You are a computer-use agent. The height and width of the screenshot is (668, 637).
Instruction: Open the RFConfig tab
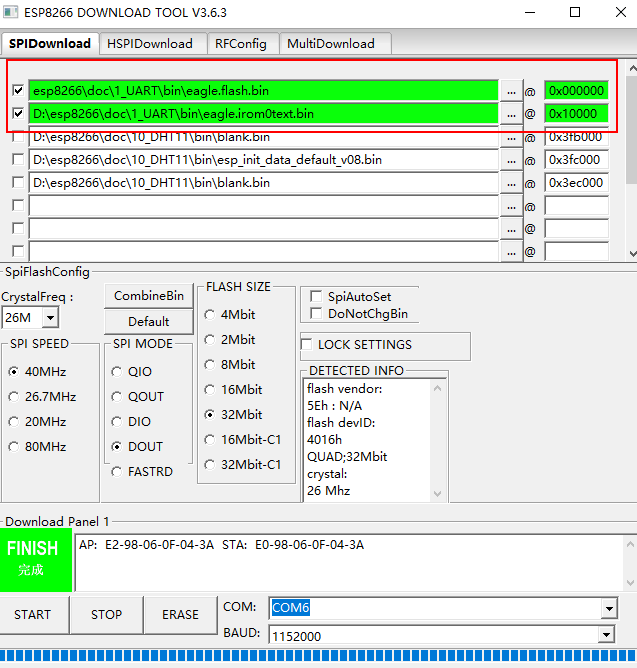(x=243, y=43)
